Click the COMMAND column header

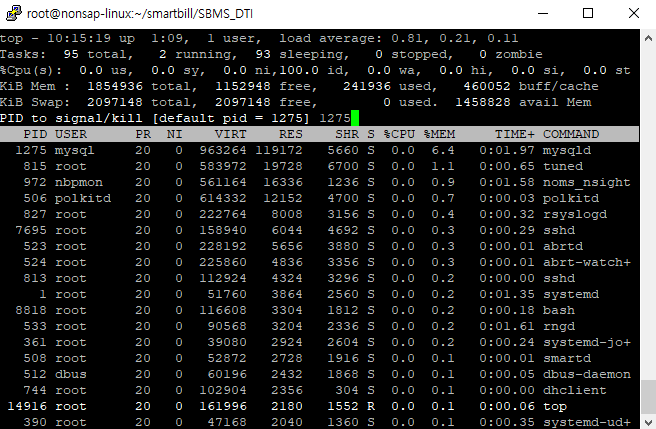(x=571, y=134)
